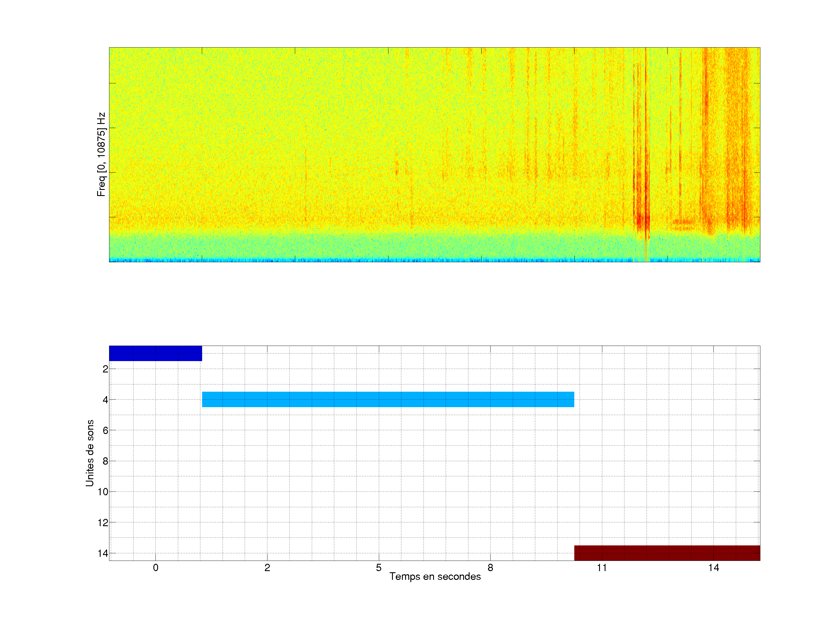This screenshot has height=630, width=840.
Task: Select the light blue bar at unit 4
Action: click(x=388, y=399)
